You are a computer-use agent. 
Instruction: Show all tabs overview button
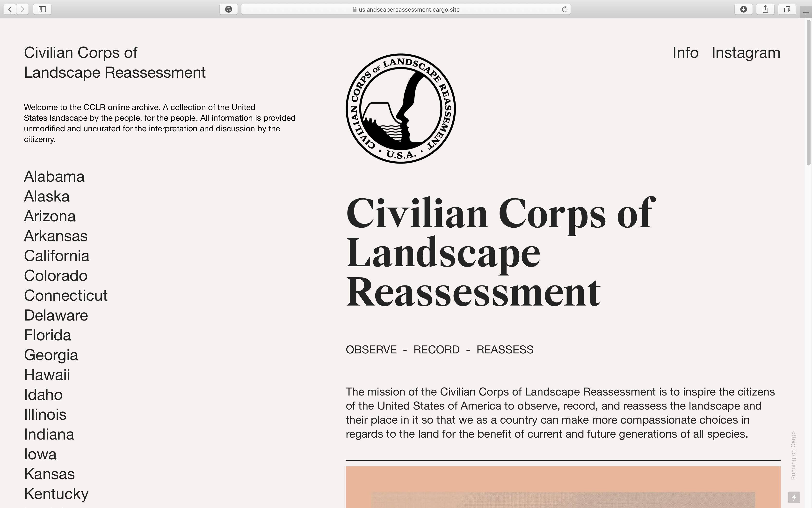787,9
